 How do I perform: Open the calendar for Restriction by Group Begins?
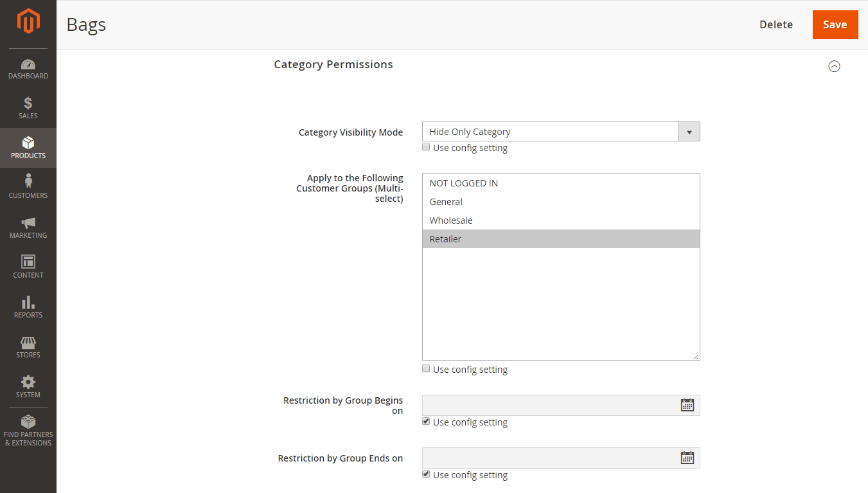coord(687,404)
